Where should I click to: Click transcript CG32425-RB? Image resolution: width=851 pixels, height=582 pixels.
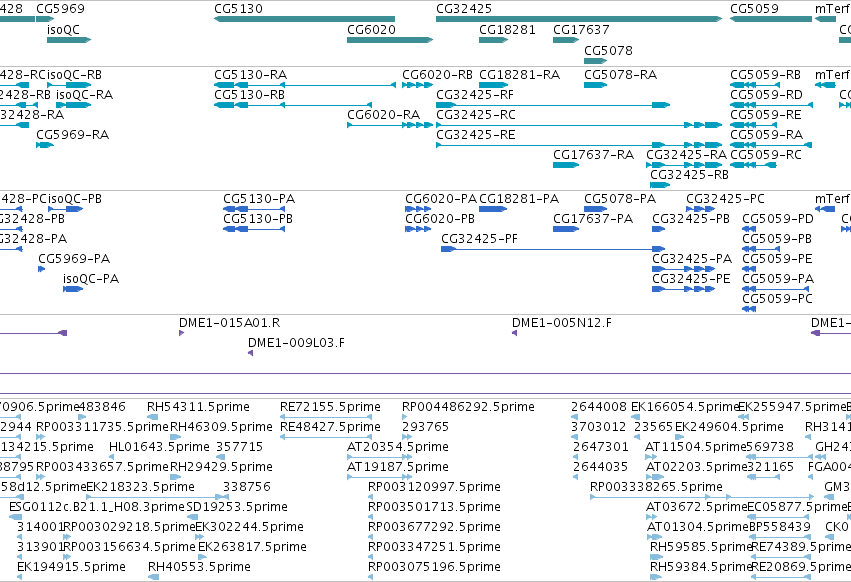pyautogui.click(x=660, y=185)
